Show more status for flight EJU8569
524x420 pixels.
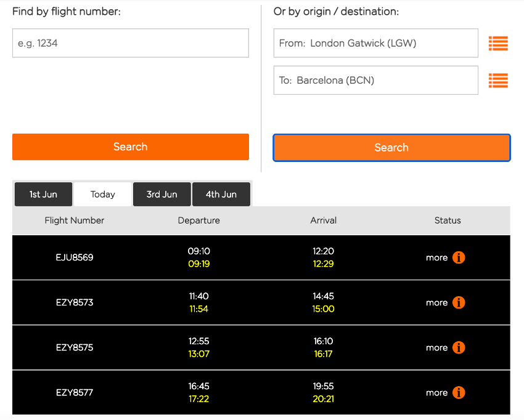click(x=436, y=257)
